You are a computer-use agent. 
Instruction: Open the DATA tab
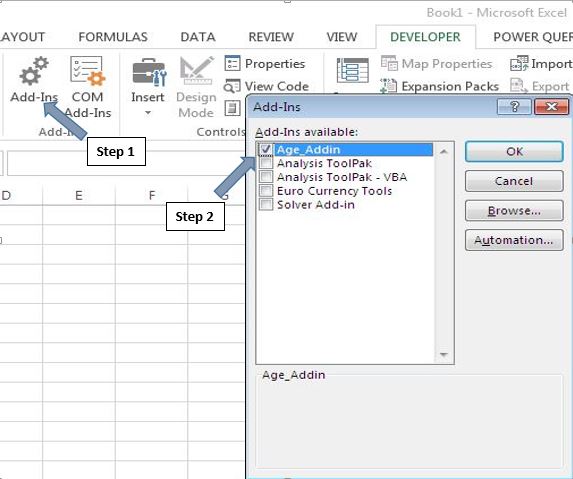pyautogui.click(x=198, y=37)
